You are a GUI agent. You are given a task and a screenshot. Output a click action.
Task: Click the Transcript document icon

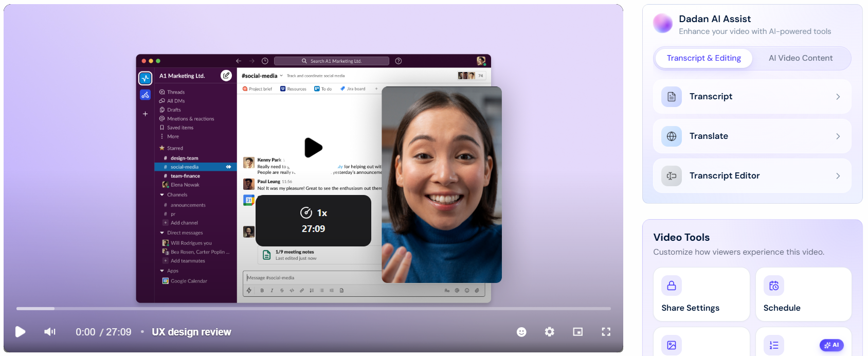[x=672, y=97]
